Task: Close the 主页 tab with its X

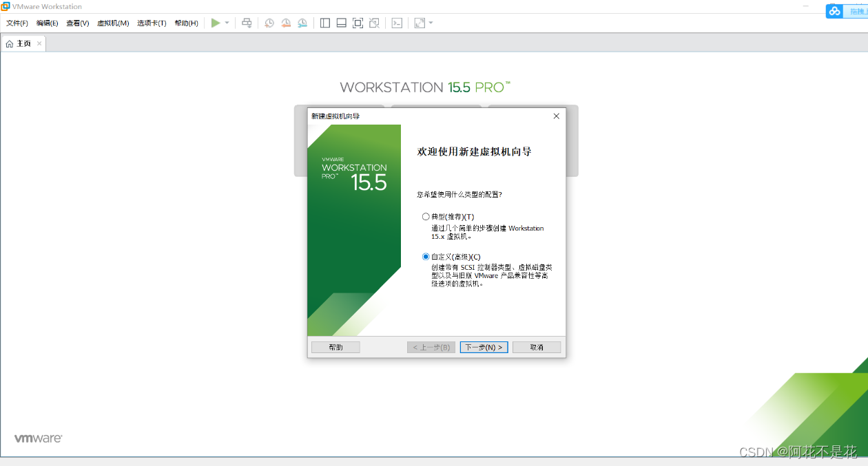Action: (x=39, y=43)
